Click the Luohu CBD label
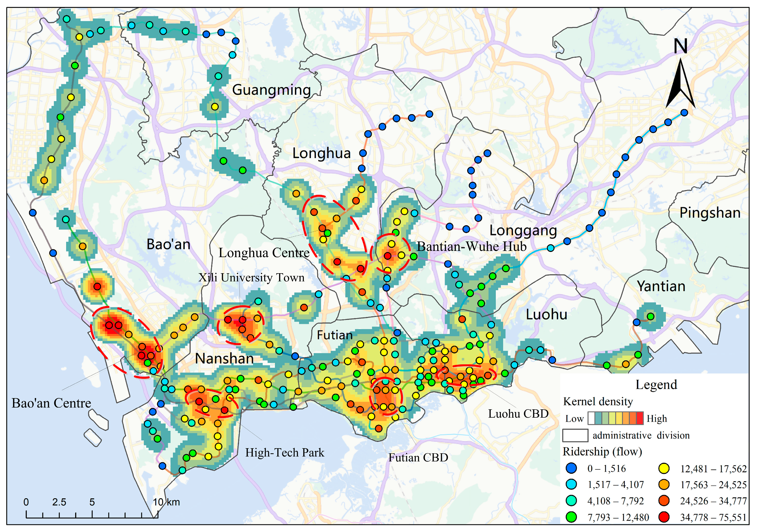This screenshot has height=532, width=757. (518, 414)
